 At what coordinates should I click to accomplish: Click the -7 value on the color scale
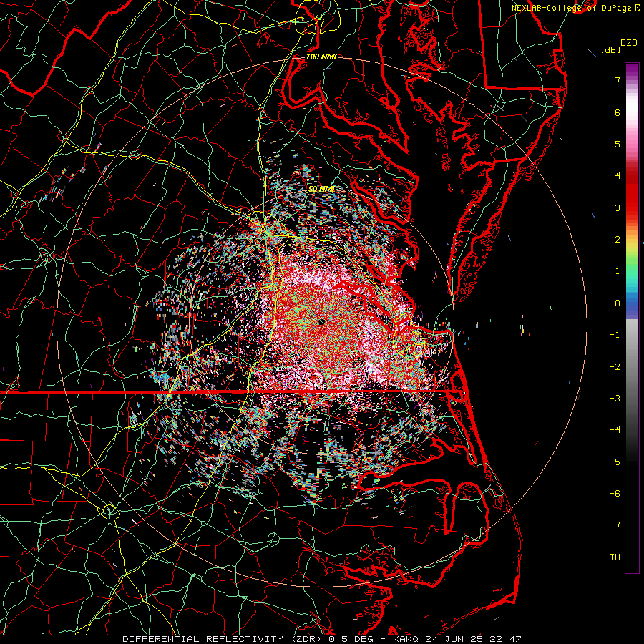(x=615, y=525)
